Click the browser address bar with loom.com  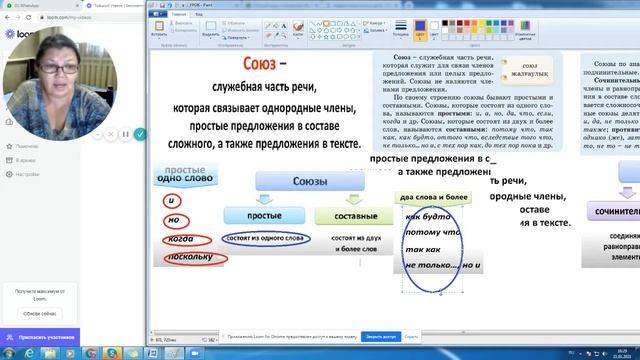(90, 18)
